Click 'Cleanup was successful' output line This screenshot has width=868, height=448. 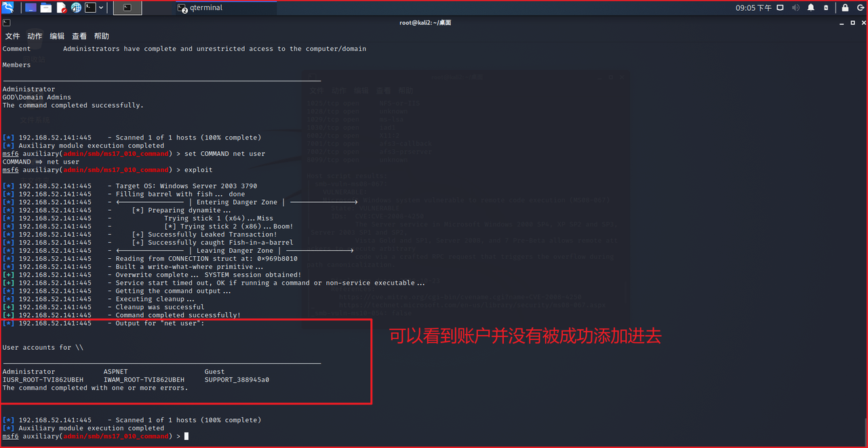tap(160, 307)
